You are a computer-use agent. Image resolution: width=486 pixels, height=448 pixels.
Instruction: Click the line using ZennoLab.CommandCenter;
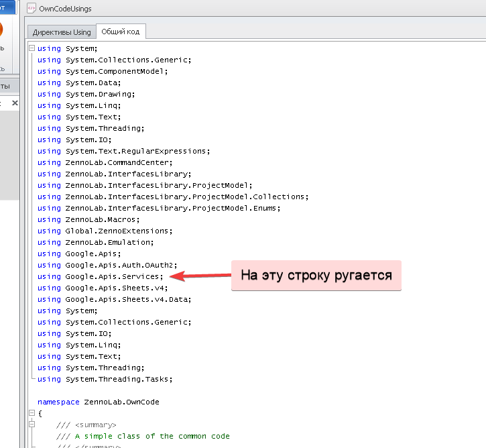105,162
